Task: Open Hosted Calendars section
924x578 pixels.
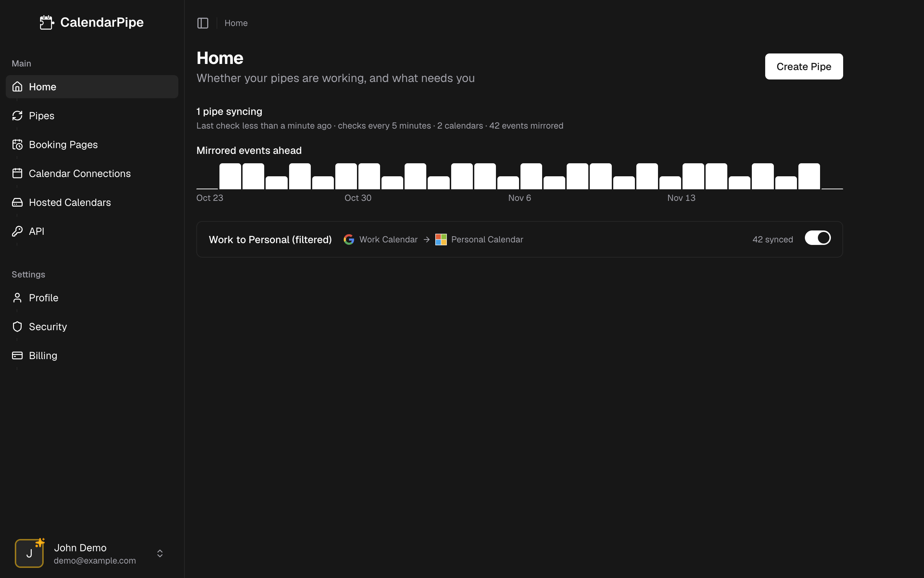Action: point(92,202)
